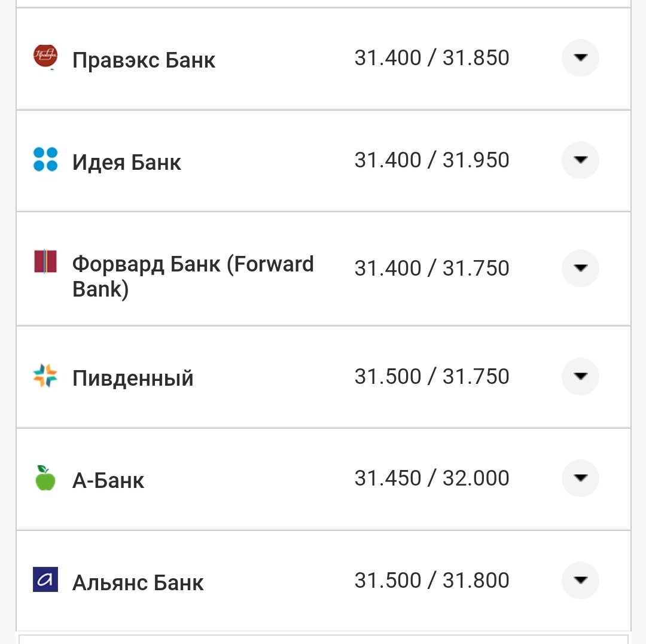Click the Пивденный bank logo icon

(x=45, y=376)
